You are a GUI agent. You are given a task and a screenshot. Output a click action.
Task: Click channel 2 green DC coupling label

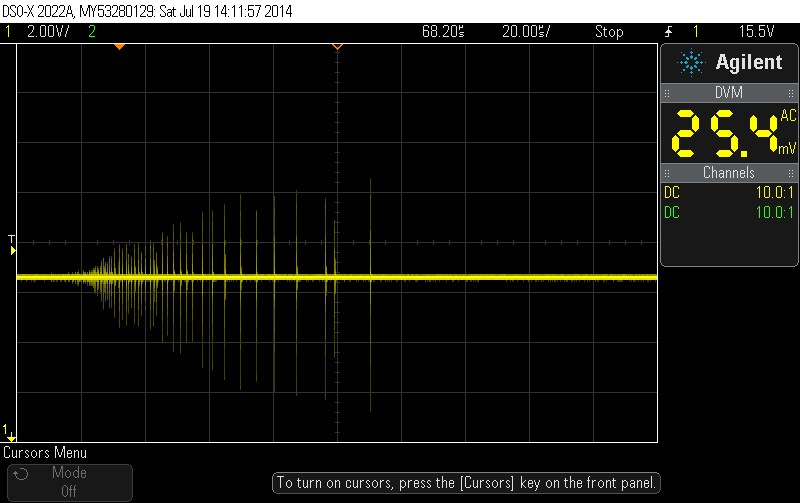672,212
